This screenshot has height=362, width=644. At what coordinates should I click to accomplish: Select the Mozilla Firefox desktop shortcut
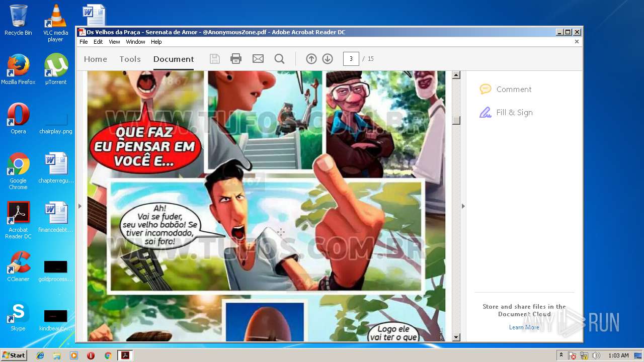coord(18,69)
